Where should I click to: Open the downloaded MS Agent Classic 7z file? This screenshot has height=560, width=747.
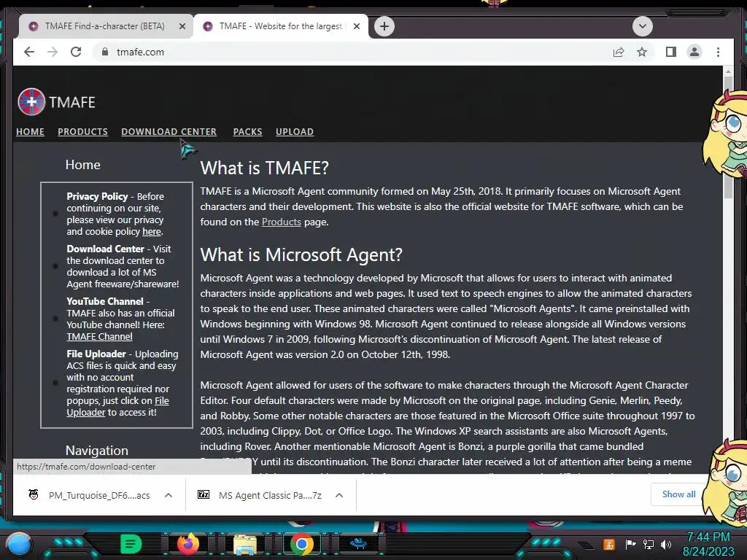point(270,495)
